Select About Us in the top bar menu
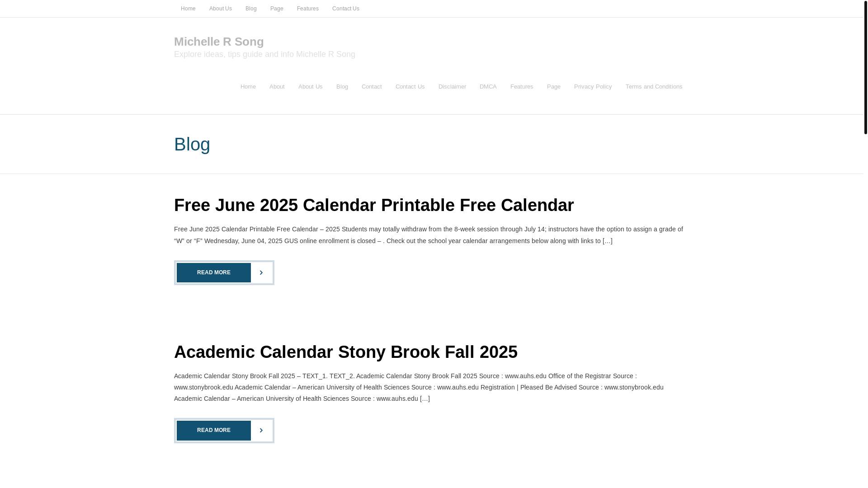This screenshot has height=488, width=868. pos(221,9)
